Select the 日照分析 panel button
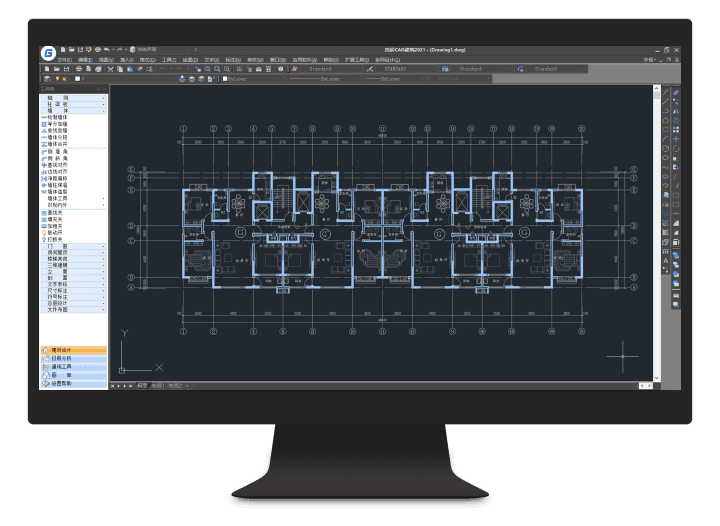Viewport: 720px width, 526px height. 73,358
